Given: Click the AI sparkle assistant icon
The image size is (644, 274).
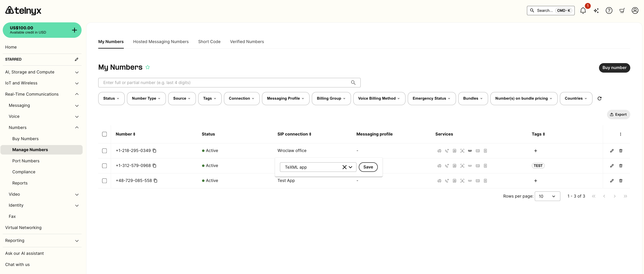Looking at the screenshot, I should click(596, 11).
